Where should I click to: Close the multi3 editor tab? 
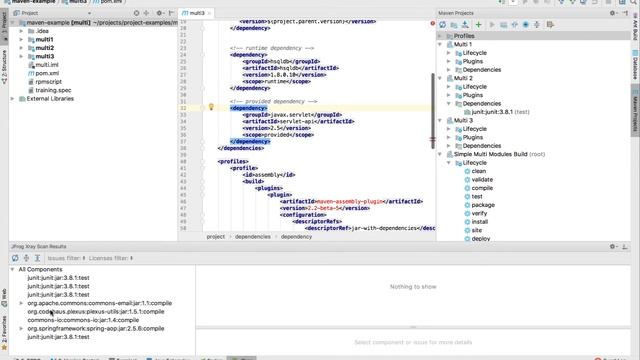209,13
